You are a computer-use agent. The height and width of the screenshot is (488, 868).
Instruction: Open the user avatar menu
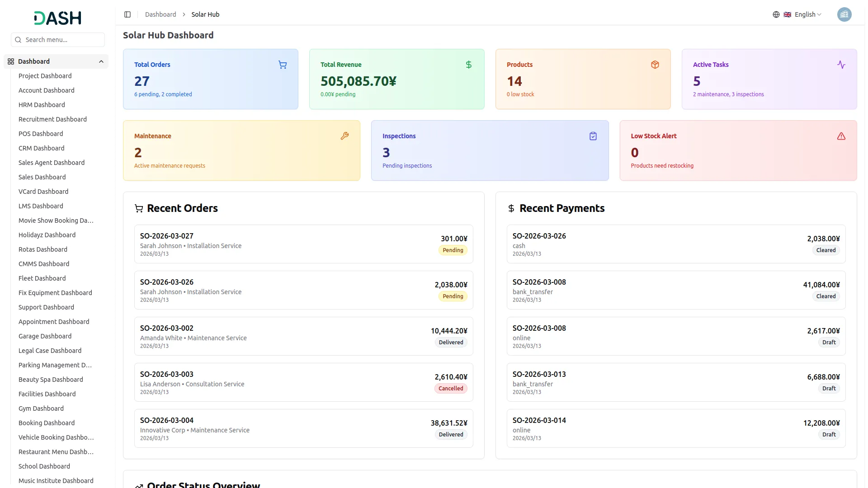tap(844, 14)
